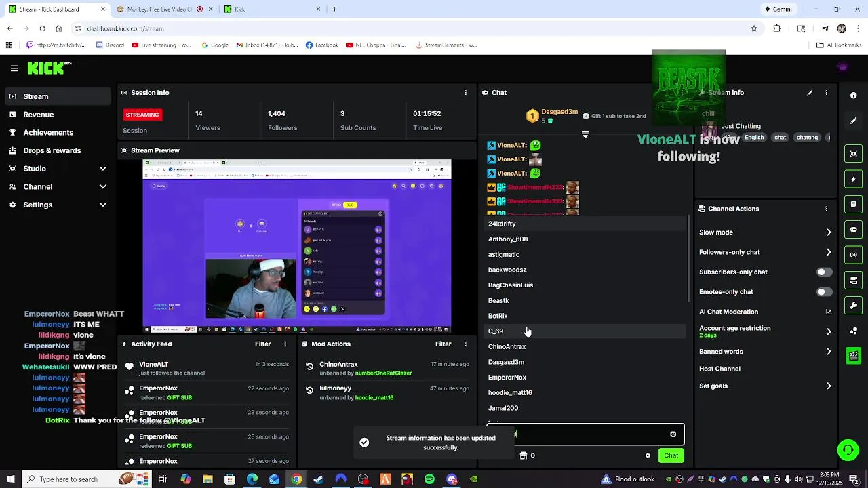This screenshot has width=868, height=488.
Task: Open Spotify from the Windows taskbar
Action: tap(429, 479)
